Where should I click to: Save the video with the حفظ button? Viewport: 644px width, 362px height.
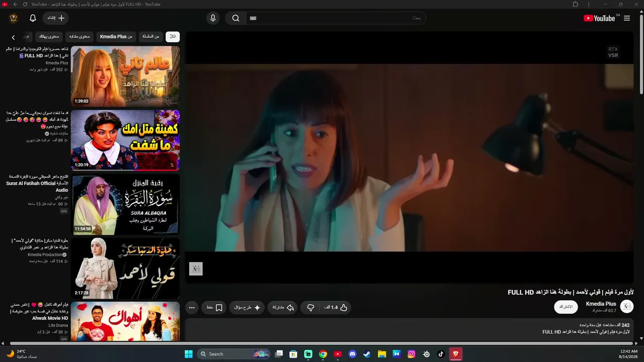[214, 307]
